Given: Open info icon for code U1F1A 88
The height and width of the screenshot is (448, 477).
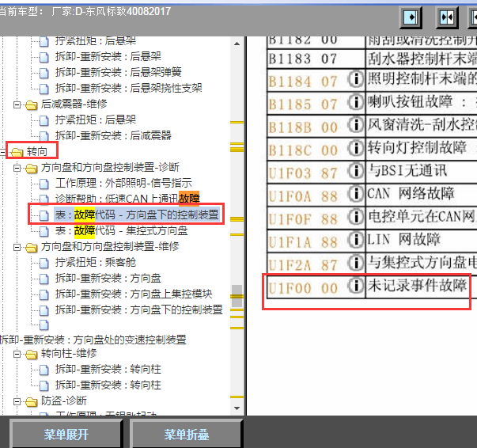Looking at the screenshot, I should click(x=356, y=240).
